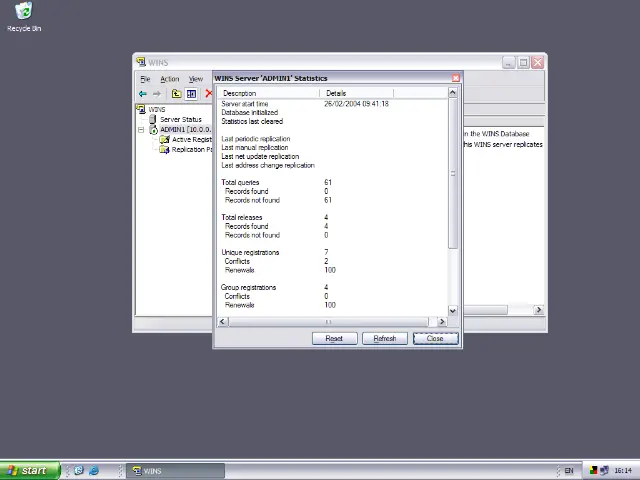Select the WINS root node icon
Screen dimensions: 640x480
(x=141, y=109)
